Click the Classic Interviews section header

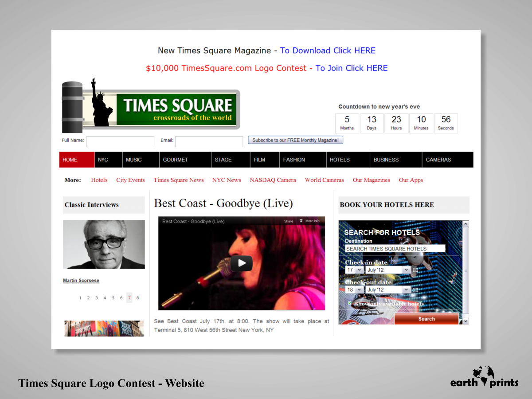pos(104,205)
